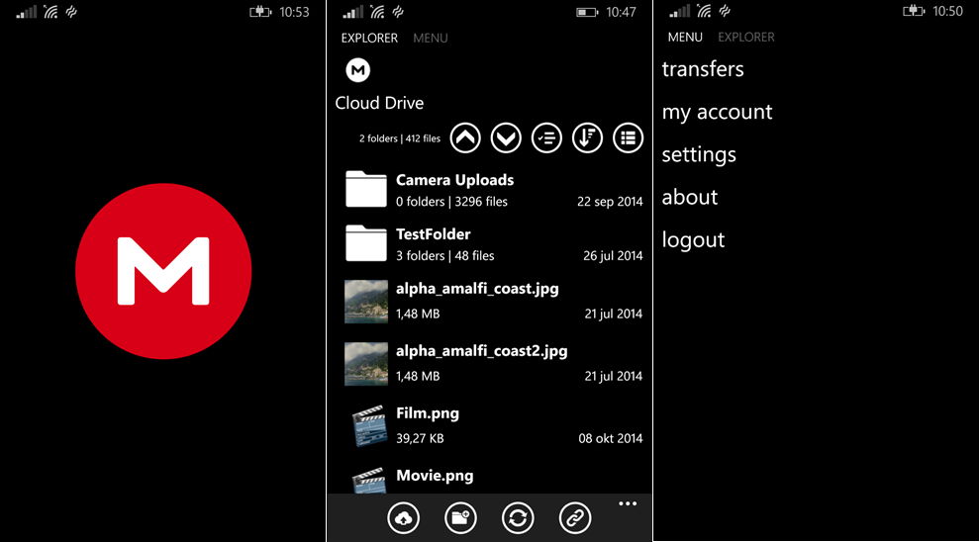
Task: Switch to list view icon
Action: [x=629, y=138]
